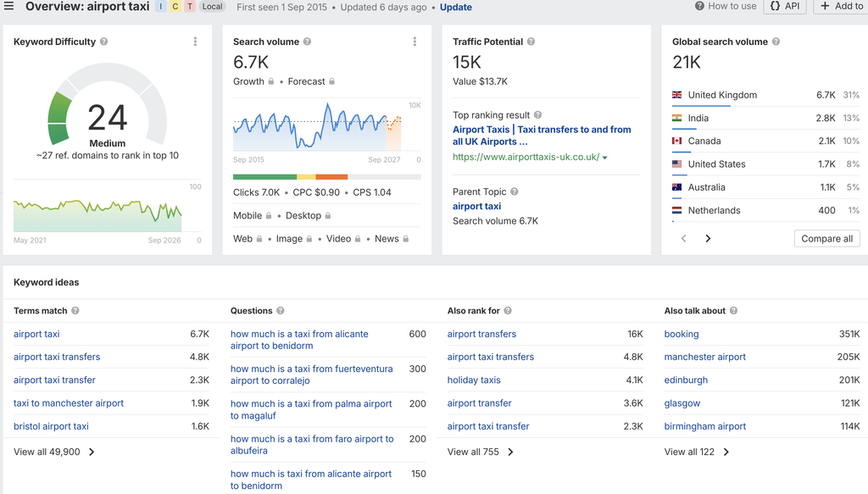
Task: Open Search volume card options menu
Action: 415,42
